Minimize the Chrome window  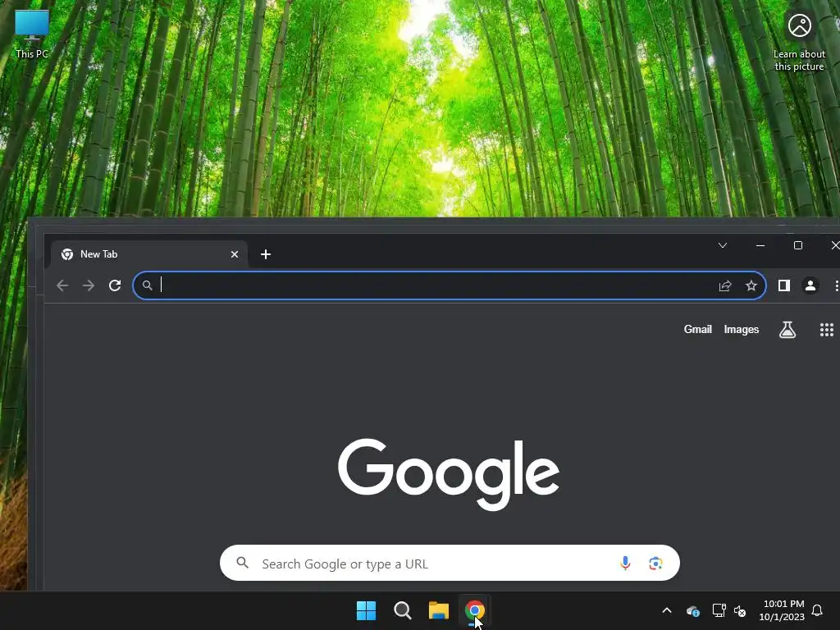pos(760,245)
